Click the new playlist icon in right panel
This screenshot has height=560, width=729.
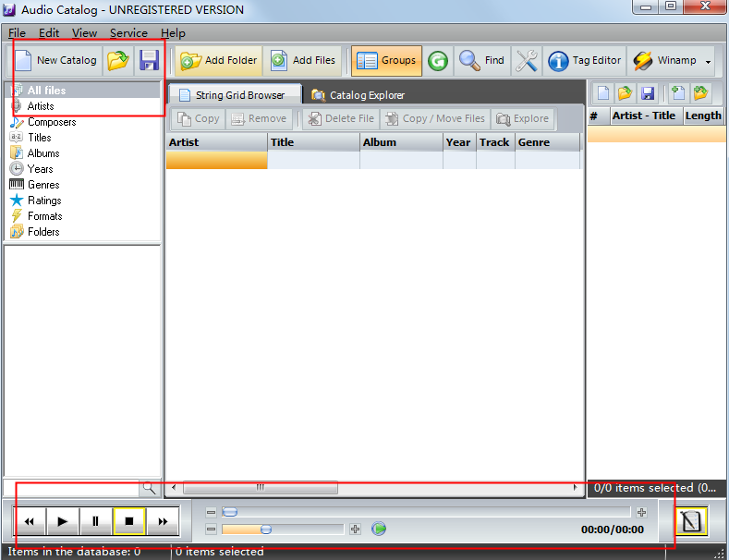(x=603, y=93)
